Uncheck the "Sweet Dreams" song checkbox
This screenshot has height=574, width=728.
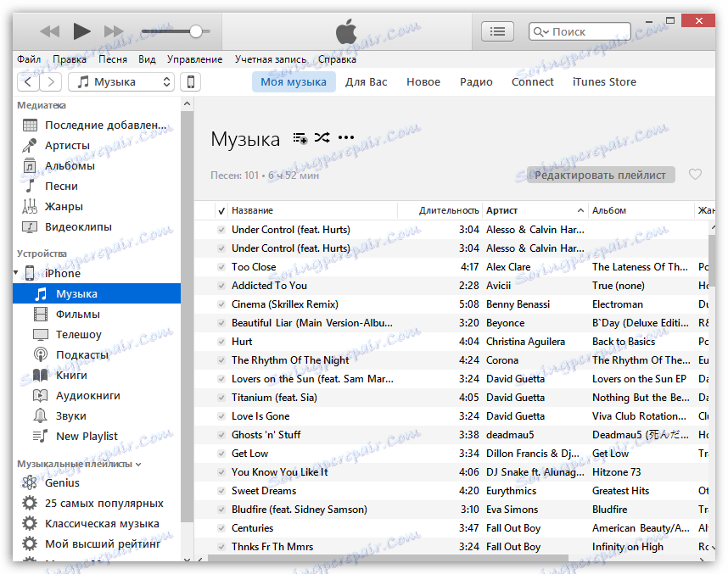point(221,491)
